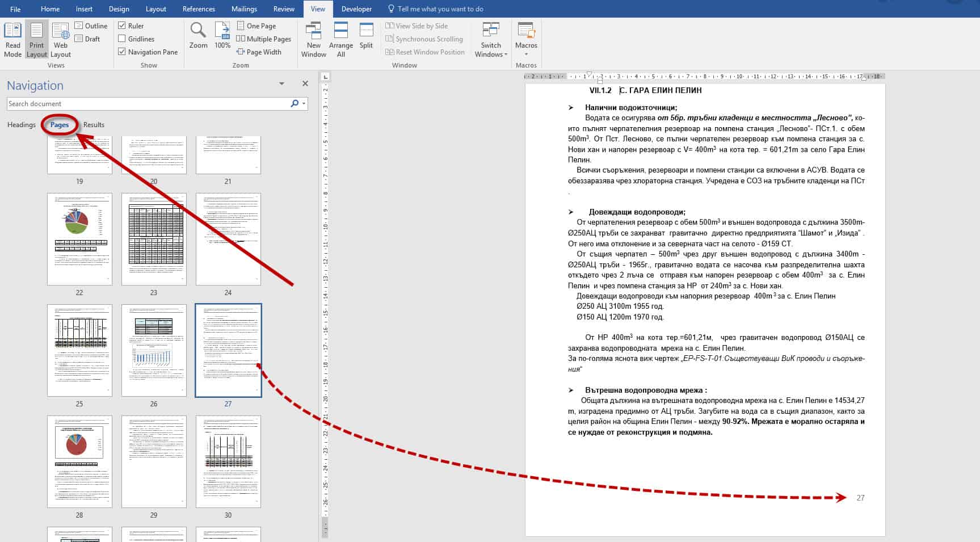Show Results tab in Navigation pane
Viewport: 980px width, 542px height.
94,124
